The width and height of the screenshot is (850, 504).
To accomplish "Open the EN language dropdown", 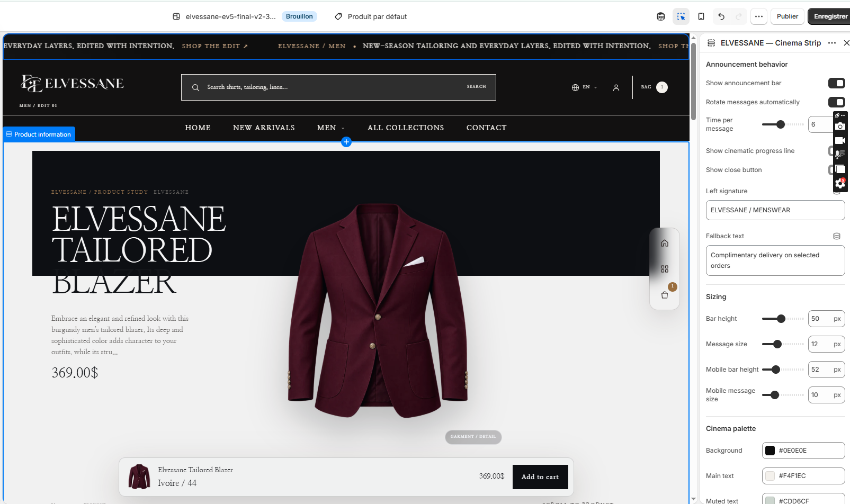I will [590, 87].
